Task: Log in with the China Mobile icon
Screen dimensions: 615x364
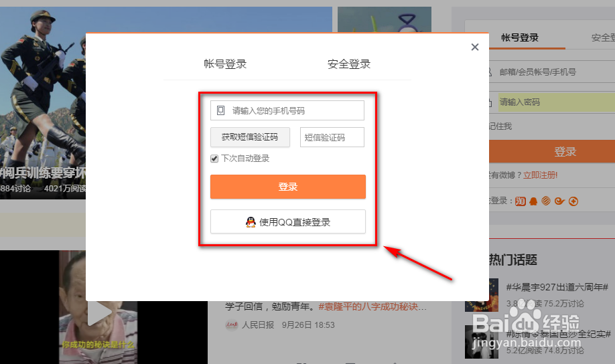Action: pyautogui.click(x=546, y=201)
